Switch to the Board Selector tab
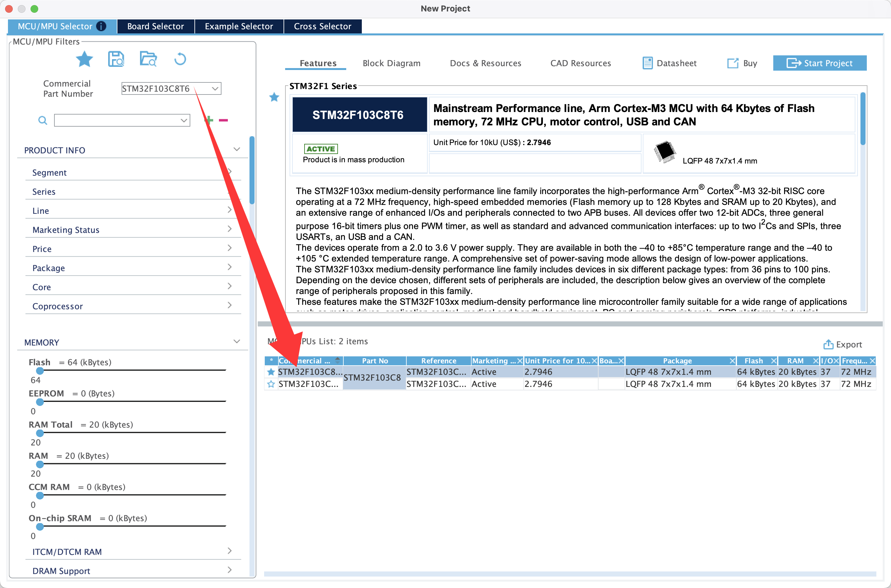 156,26
